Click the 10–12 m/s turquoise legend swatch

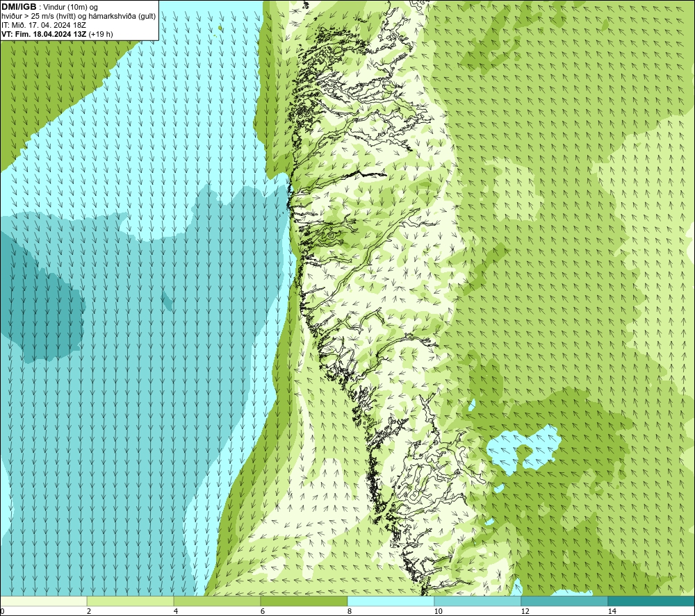(x=478, y=601)
